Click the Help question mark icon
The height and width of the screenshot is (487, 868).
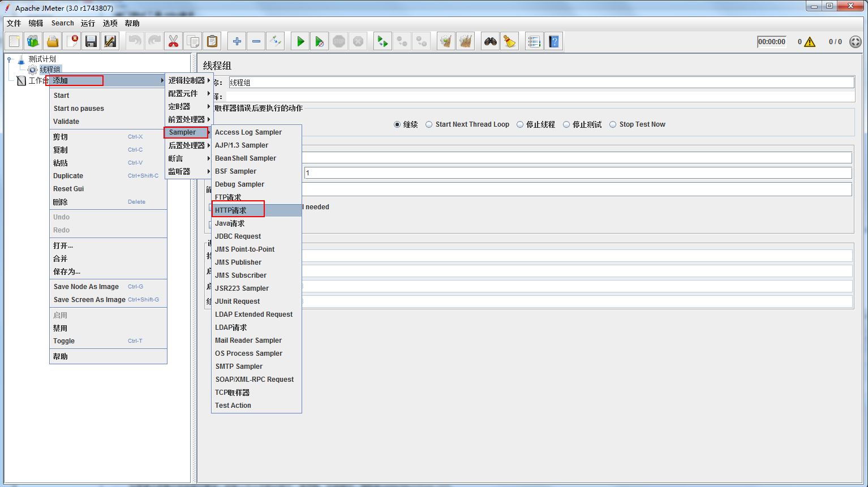tap(553, 41)
